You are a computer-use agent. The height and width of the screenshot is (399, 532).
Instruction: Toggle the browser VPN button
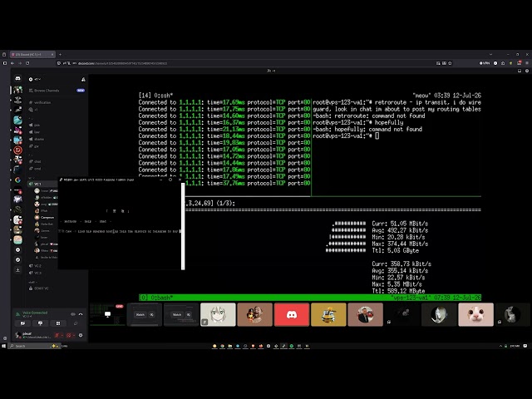484,63
